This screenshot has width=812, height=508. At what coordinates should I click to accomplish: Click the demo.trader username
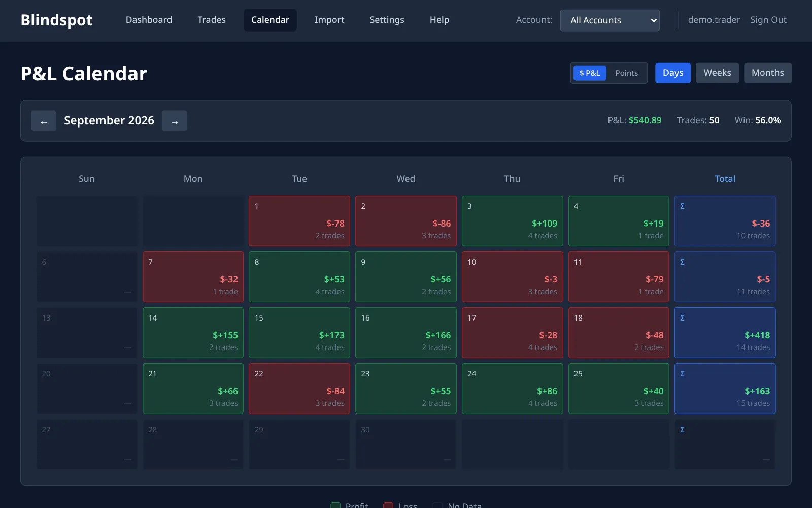pyautogui.click(x=714, y=20)
